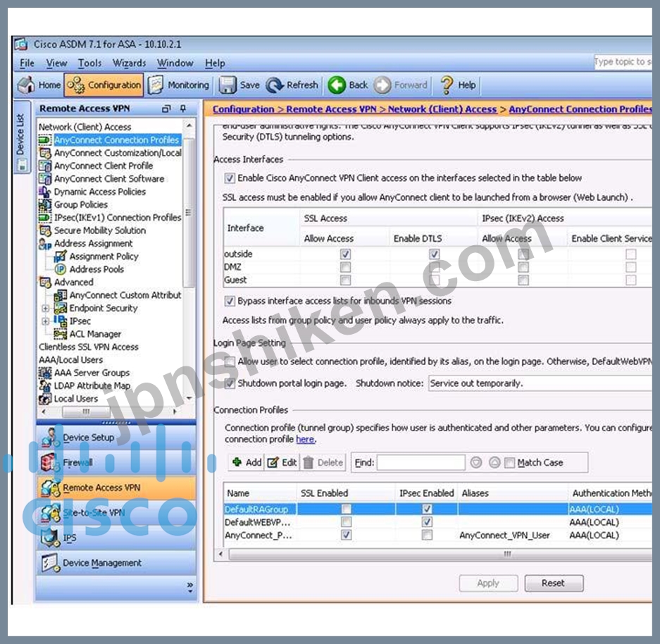Image resolution: width=660 pixels, height=644 pixels.
Task: Click the Network (Client) Access breadcrumb link
Action: click(x=442, y=109)
